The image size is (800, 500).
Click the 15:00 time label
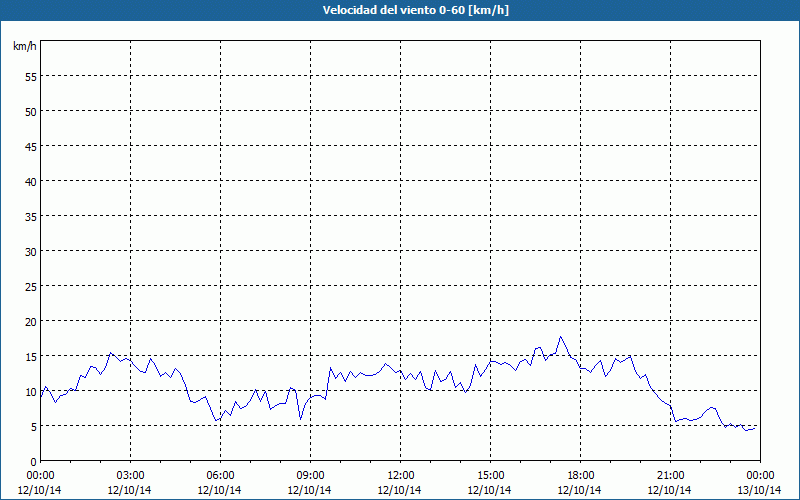(490, 476)
